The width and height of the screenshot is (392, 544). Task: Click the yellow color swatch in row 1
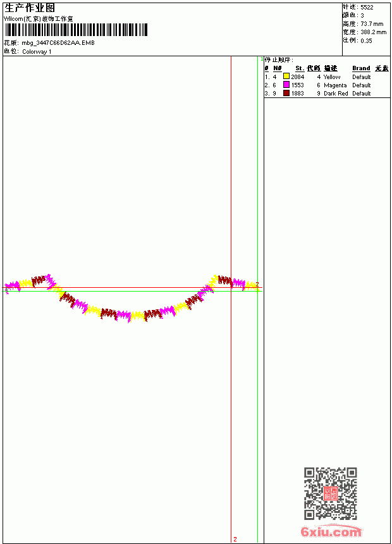tap(286, 76)
